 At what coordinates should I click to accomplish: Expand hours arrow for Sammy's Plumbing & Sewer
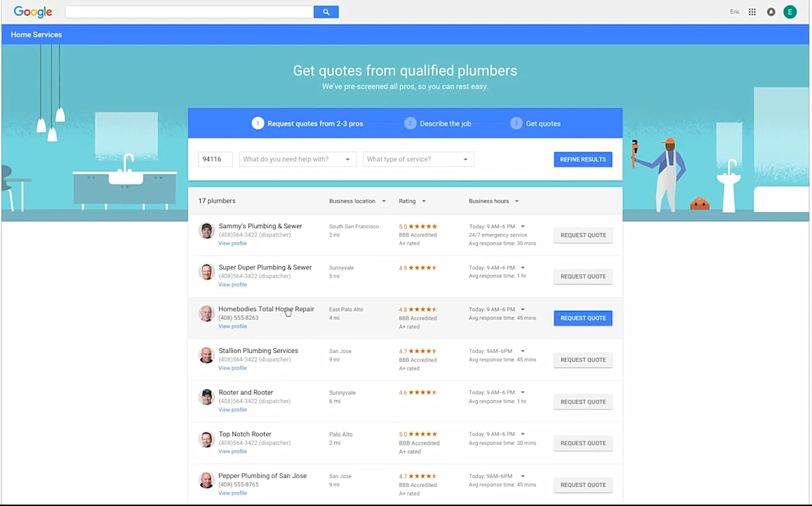pos(523,226)
